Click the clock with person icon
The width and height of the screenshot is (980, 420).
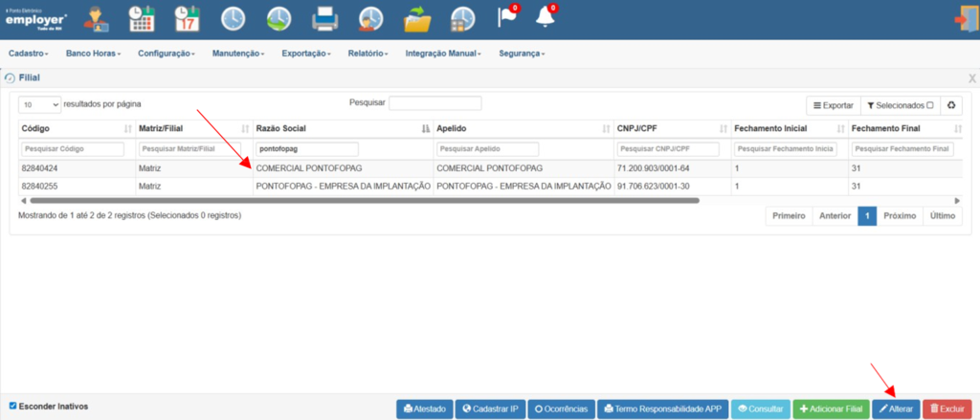point(371,19)
